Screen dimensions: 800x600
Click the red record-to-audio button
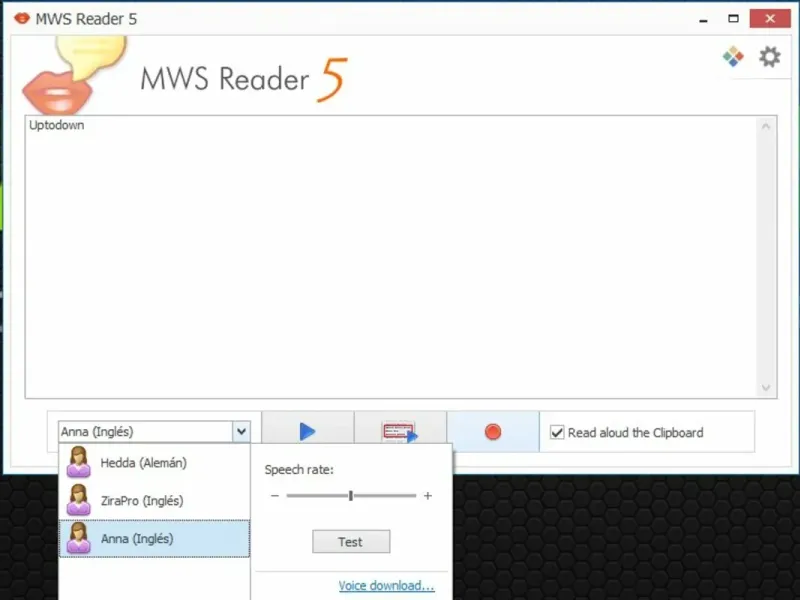point(493,432)
